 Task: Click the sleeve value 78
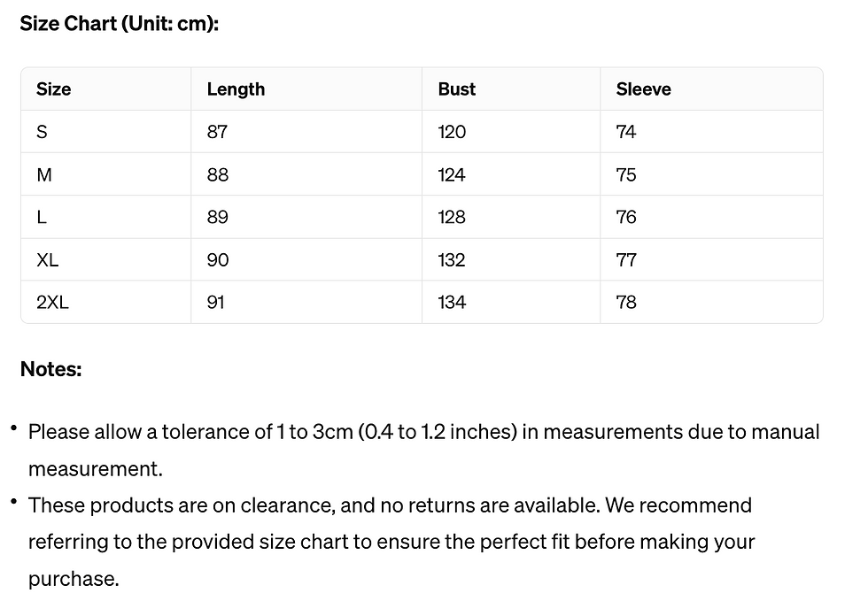626,302
